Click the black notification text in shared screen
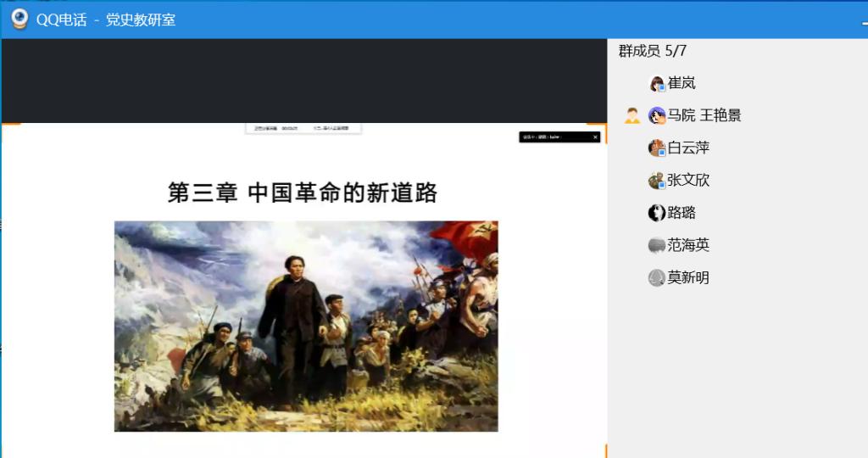The height and width of the screenshot is (458, 868). [542, 137]
